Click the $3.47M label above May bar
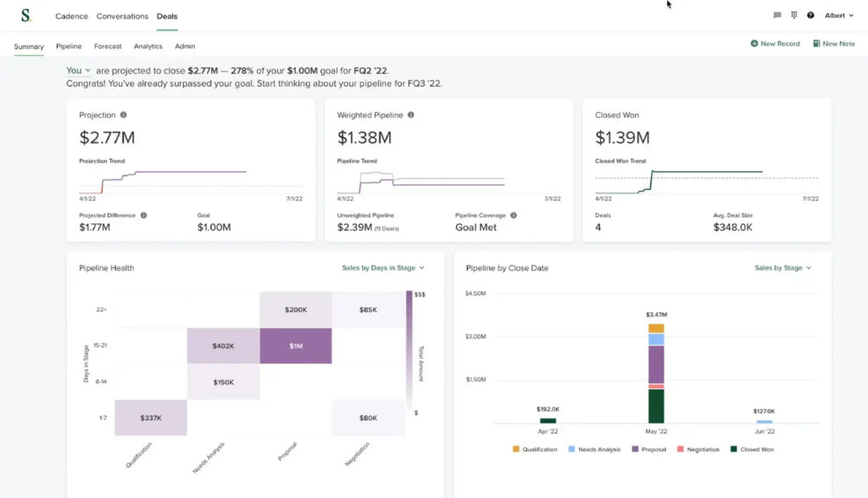 (x=656, y=314)
